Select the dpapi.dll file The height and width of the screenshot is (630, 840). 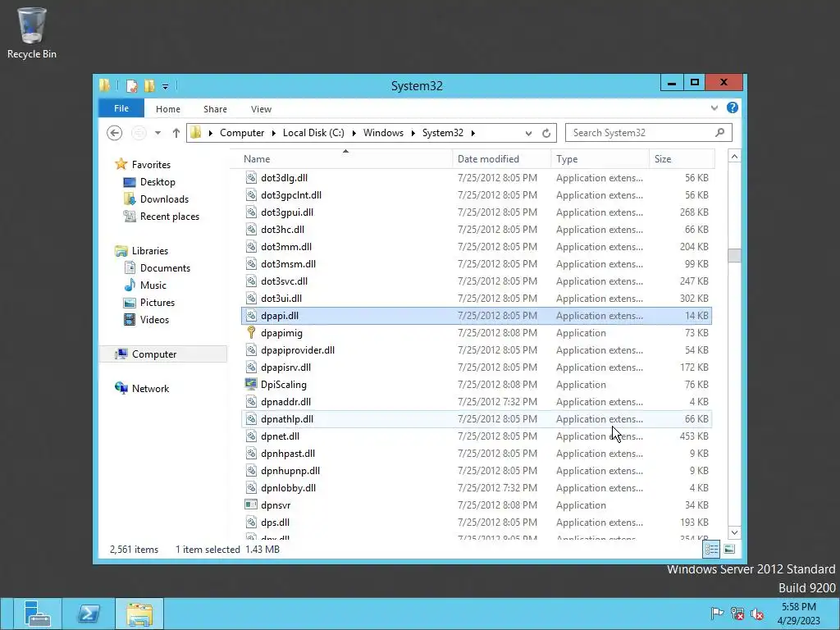click(477, 316)
